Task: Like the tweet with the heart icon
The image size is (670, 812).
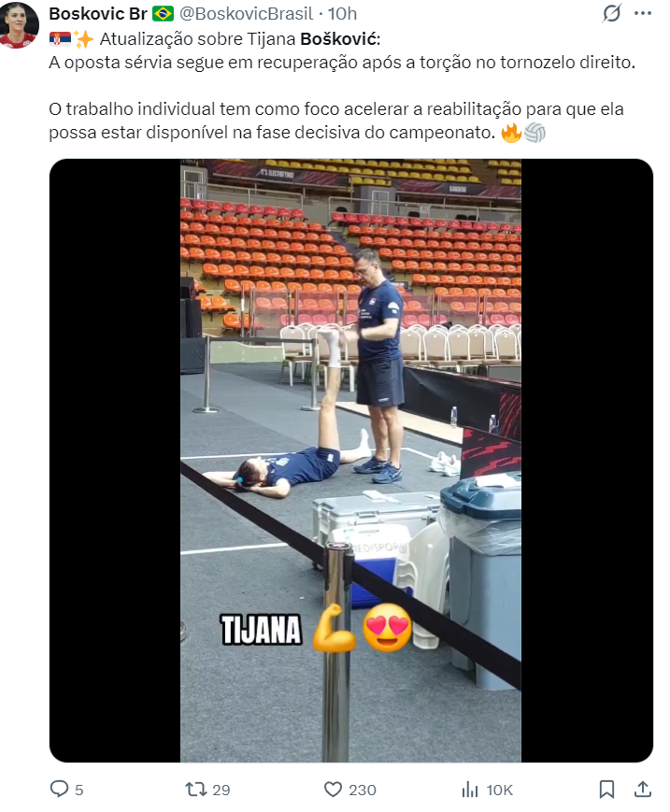Action: (x=333, y=790)
